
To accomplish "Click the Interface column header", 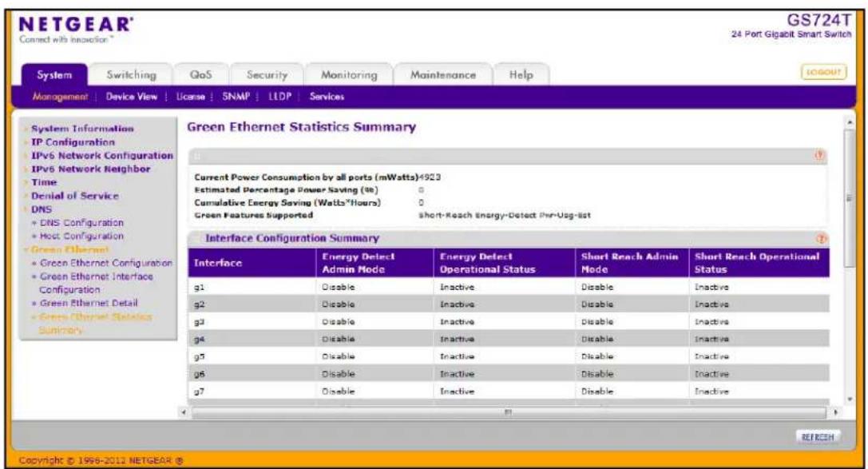I will 252,263.
